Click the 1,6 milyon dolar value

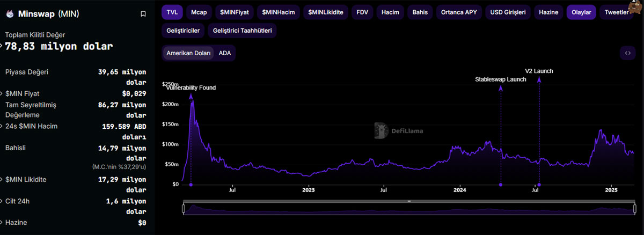pyautogui.click(x=126, y=206)
